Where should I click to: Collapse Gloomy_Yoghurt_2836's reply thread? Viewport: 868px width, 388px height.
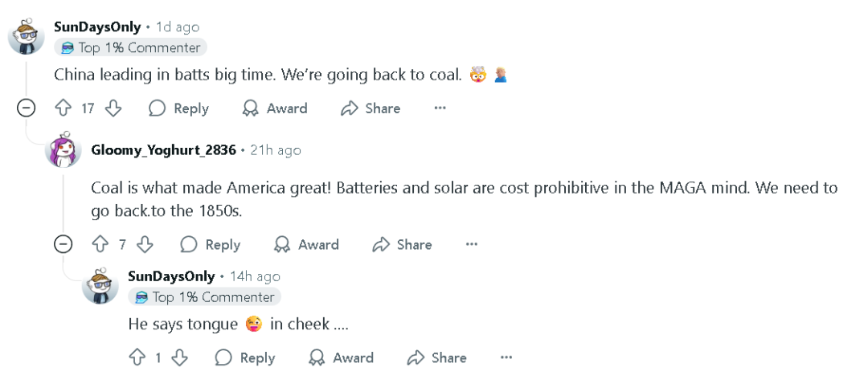(63, 244)
